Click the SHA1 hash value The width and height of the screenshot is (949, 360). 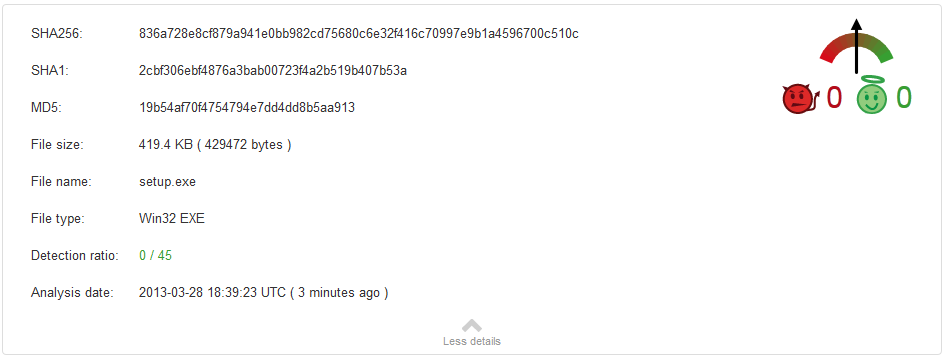[x=272, y=71]
